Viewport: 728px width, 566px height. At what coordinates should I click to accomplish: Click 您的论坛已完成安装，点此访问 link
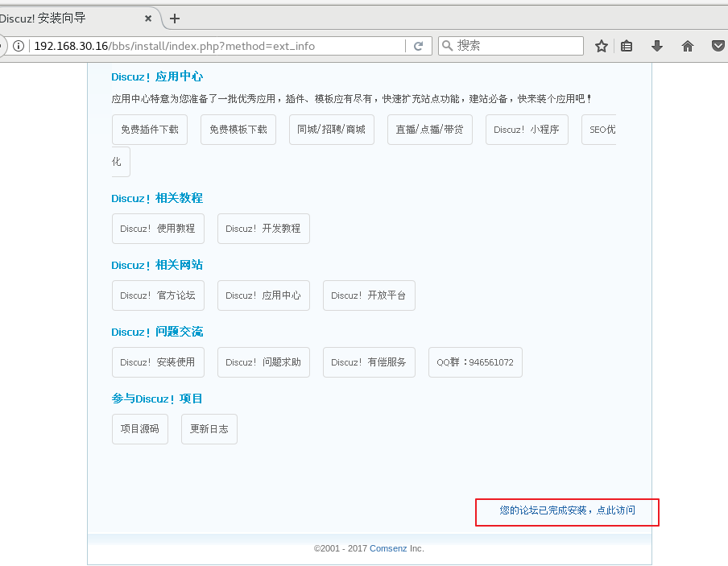click(568, 510)
